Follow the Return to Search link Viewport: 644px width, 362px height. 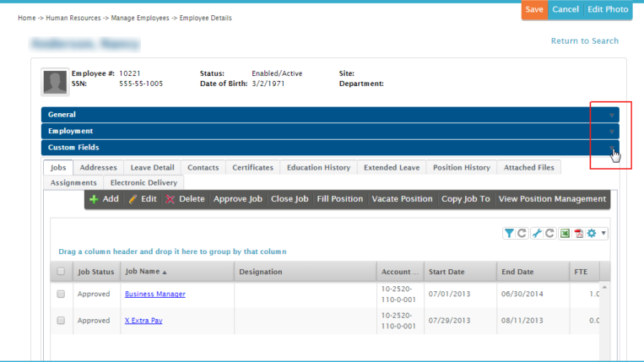[584, 41]
